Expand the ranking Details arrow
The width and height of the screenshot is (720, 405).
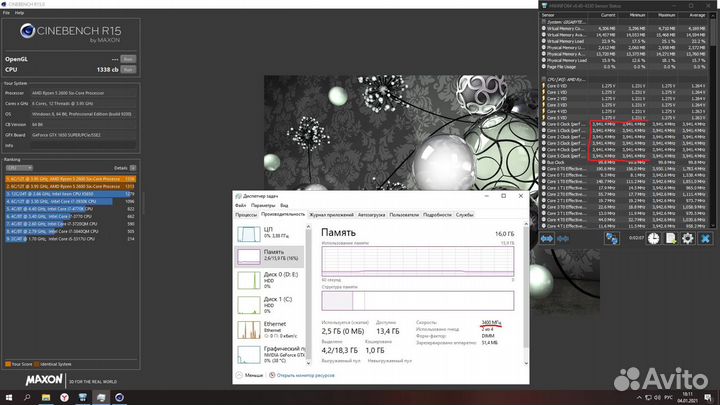(132, 168)
